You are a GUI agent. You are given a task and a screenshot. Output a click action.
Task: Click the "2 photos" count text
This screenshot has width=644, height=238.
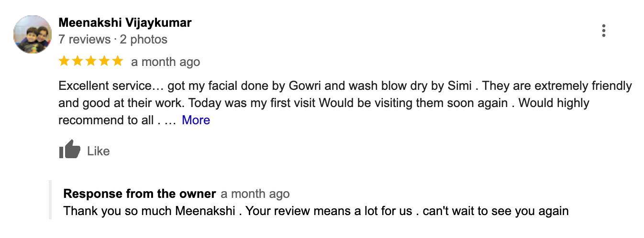click(x=144, y=39)
